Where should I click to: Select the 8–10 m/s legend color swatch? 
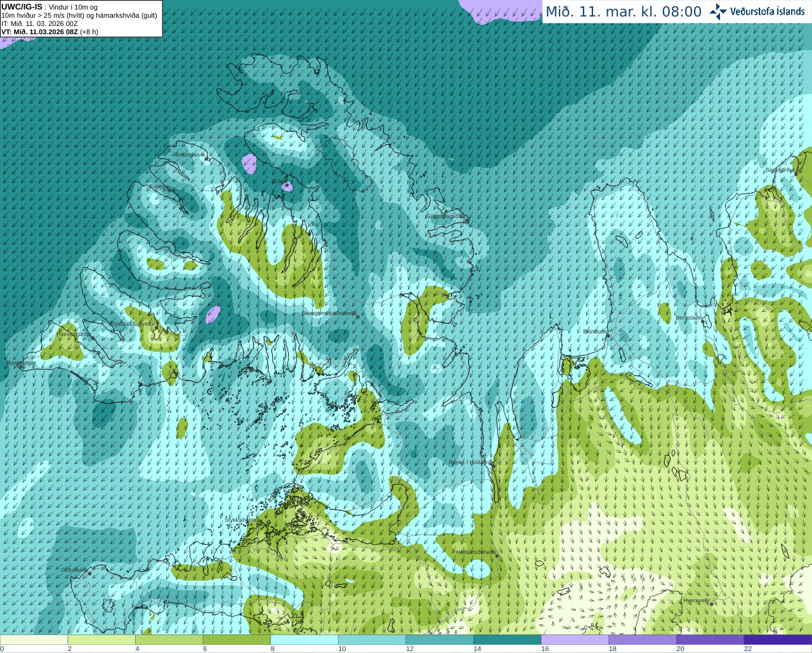304,639
